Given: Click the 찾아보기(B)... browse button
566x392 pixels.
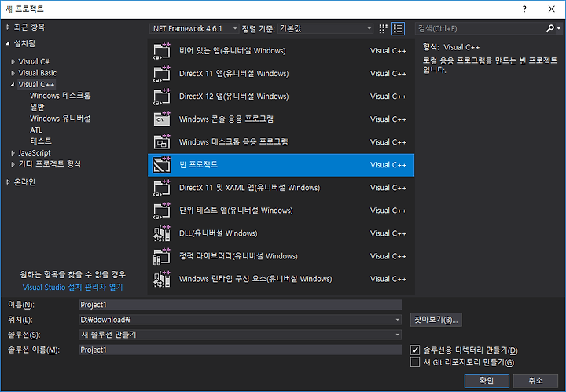Looking at the screenshot, I should tap(436, 320).
